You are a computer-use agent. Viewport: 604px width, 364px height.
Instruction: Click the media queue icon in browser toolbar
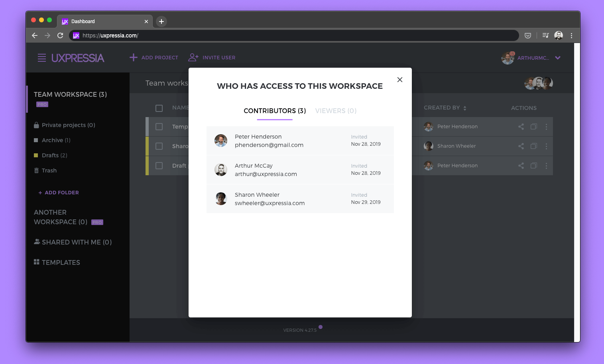[546, 35]
